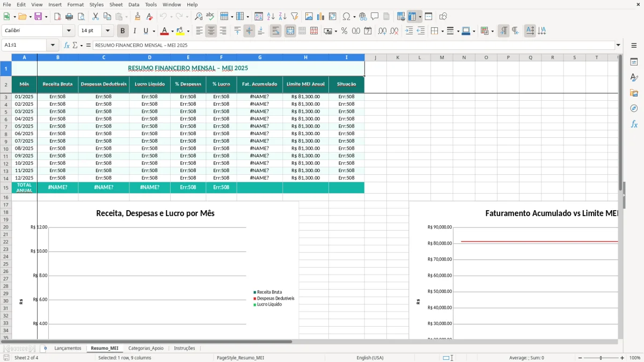The width and height of the screenshot is (644, 362).
Task: Toggle Bold formatting
Action: point(122,31)
